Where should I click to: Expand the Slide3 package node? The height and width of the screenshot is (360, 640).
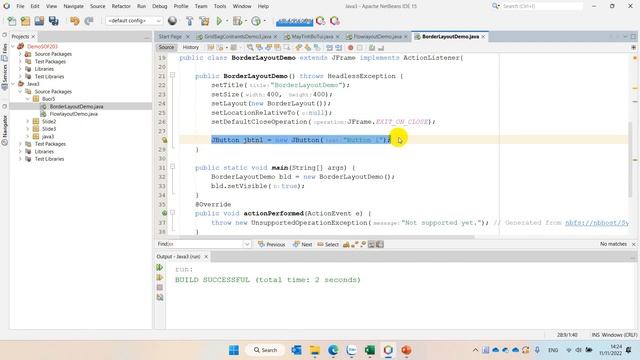[x=28, y=129]
